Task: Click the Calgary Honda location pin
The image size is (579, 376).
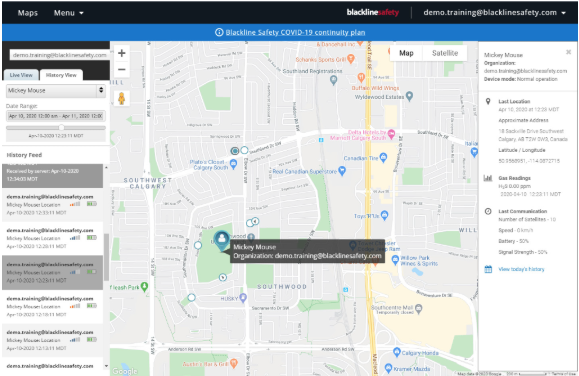Action: pos(397,352)
